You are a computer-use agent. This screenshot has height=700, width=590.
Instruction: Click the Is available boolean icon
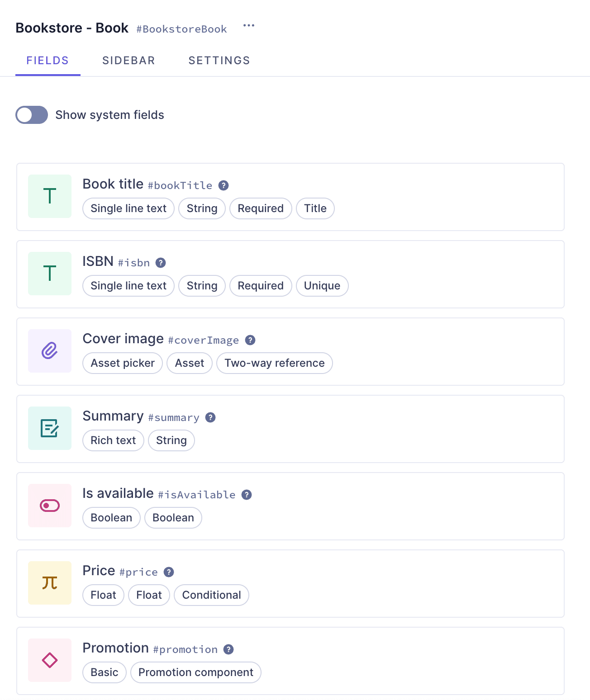(50, 506)
